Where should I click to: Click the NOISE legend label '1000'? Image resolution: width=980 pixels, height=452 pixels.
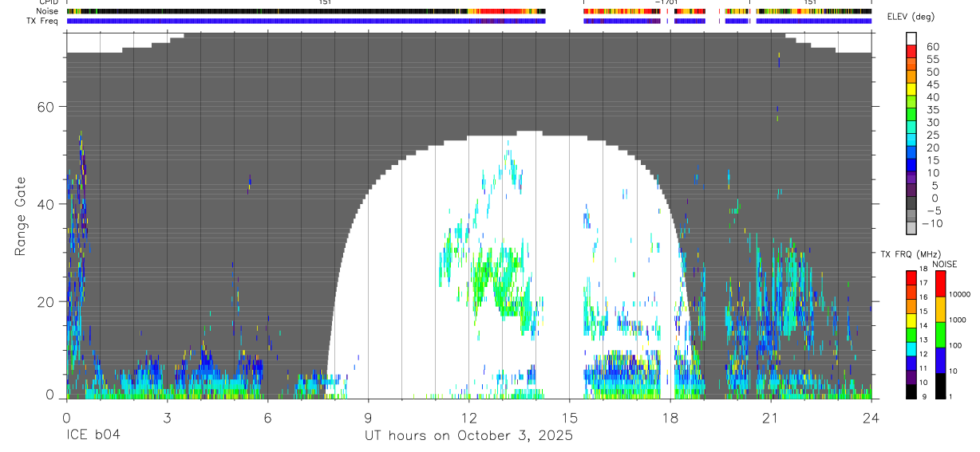[958, 320]
